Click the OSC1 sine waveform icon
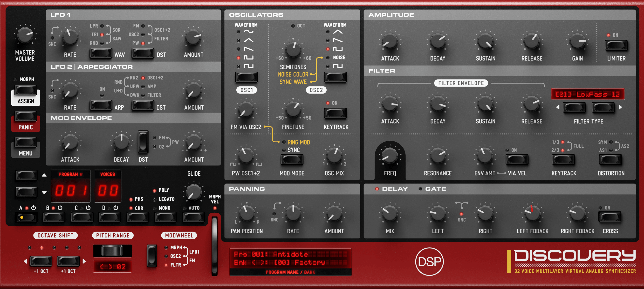 248,32
